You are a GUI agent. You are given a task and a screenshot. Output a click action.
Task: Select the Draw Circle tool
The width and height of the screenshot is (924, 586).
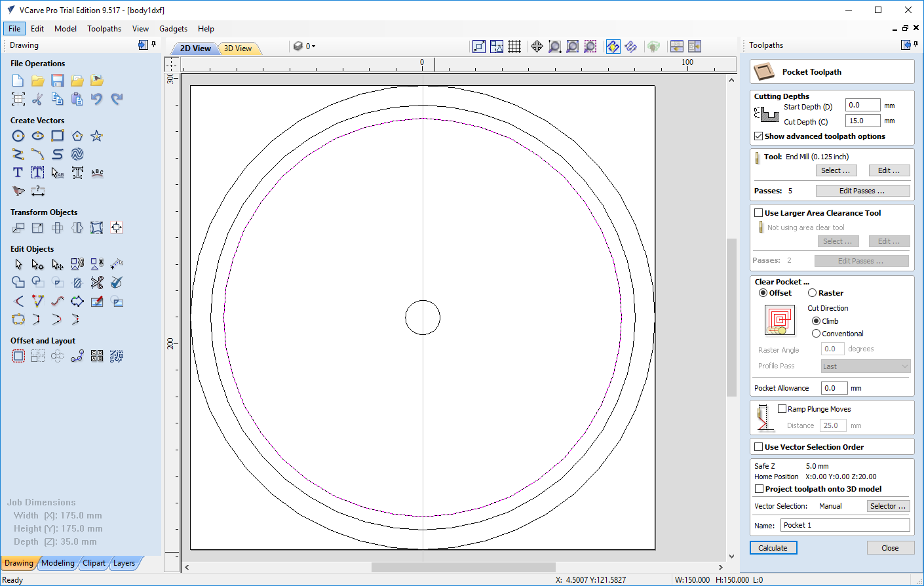tap(18, 136)
